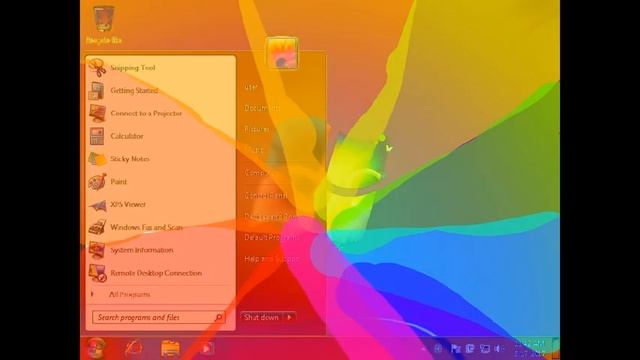Image resolution: width=640 pixels, height=360 pixels.
Task: Open Sticky Notes from its icon
Action: coord(97,159)
